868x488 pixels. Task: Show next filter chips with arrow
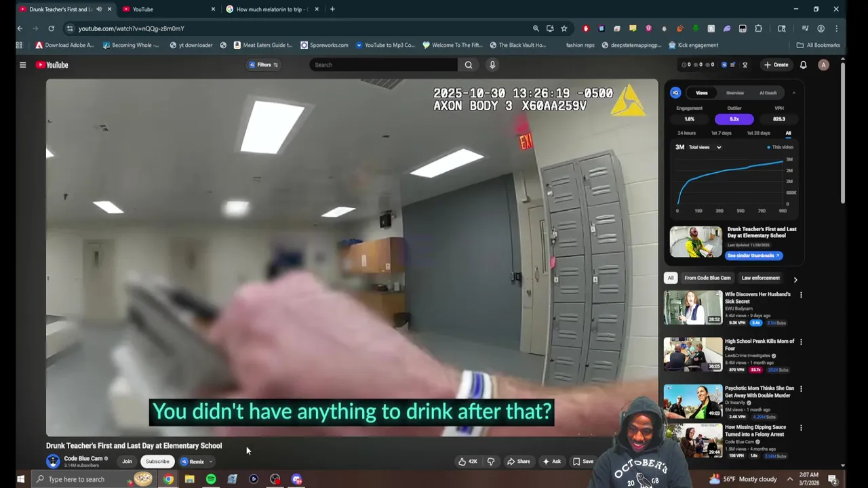pos(795,279)
